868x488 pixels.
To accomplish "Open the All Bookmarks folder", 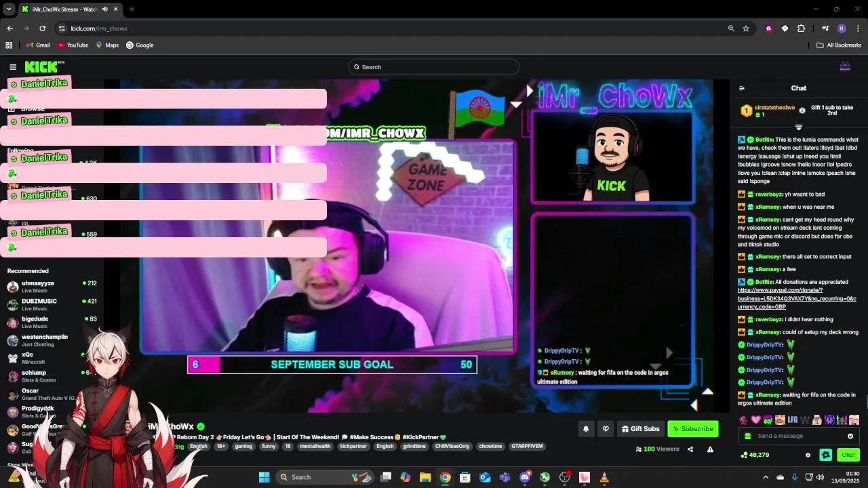I will pos(839,45).
